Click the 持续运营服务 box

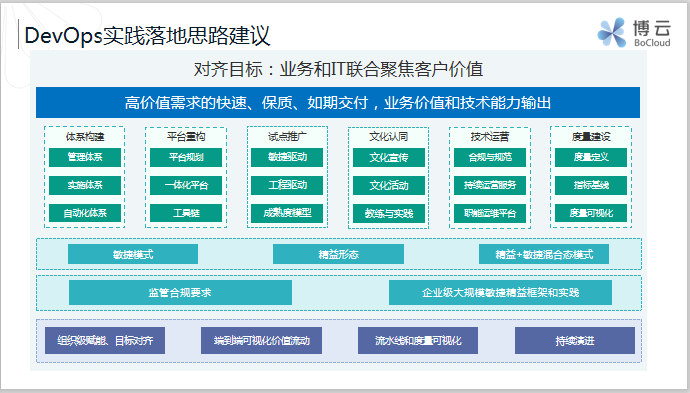coord(490,185)
